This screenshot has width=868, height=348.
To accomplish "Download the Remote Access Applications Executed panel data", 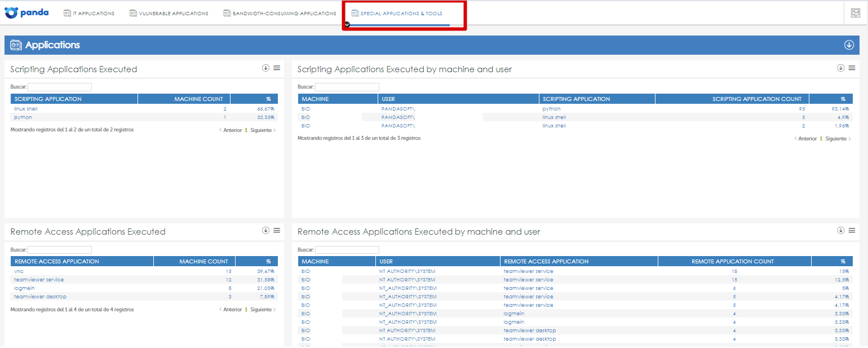I will 266,231.
